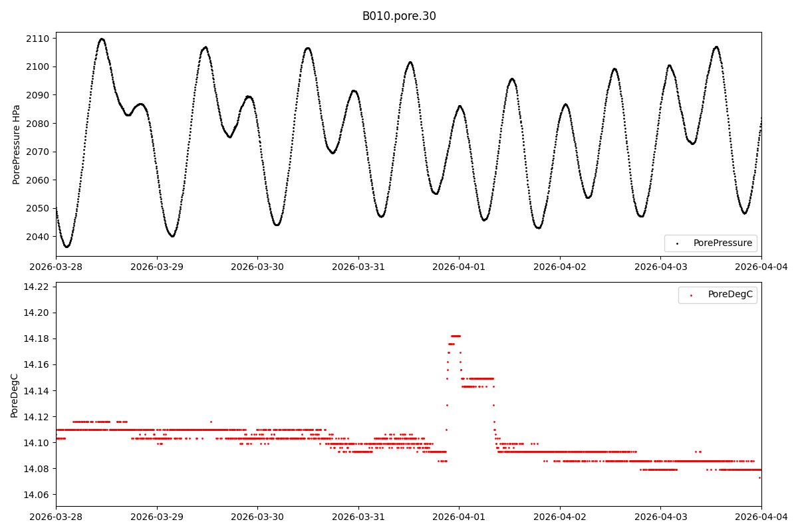This screenshot has height=532, width=798.
Task: Click 2026-03-29 date under the pressure plot
Action: pyautogui.click(x=157, y=267)
